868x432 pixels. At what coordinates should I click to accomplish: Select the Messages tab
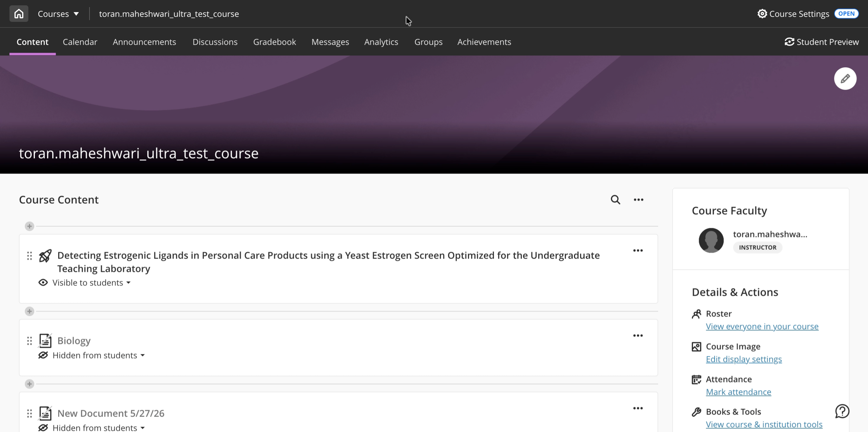(330, 42)
